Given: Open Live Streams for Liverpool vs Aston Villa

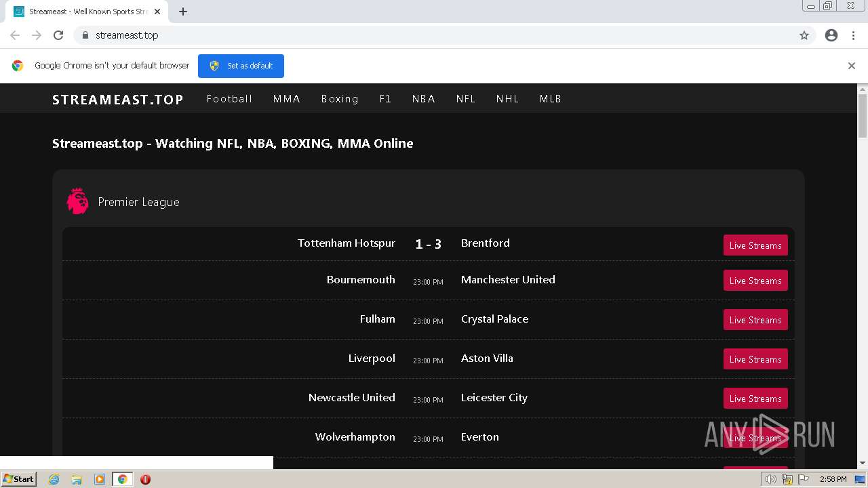Looking at the screenshot, I should point(755,359).
